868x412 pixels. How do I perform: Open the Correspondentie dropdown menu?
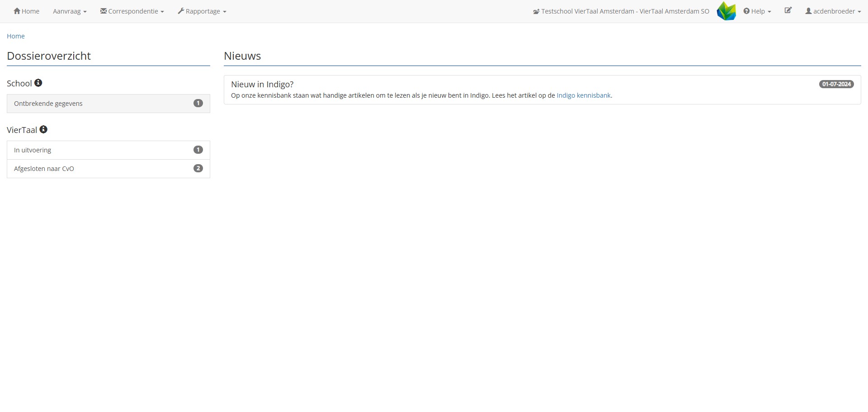[132, 11]
